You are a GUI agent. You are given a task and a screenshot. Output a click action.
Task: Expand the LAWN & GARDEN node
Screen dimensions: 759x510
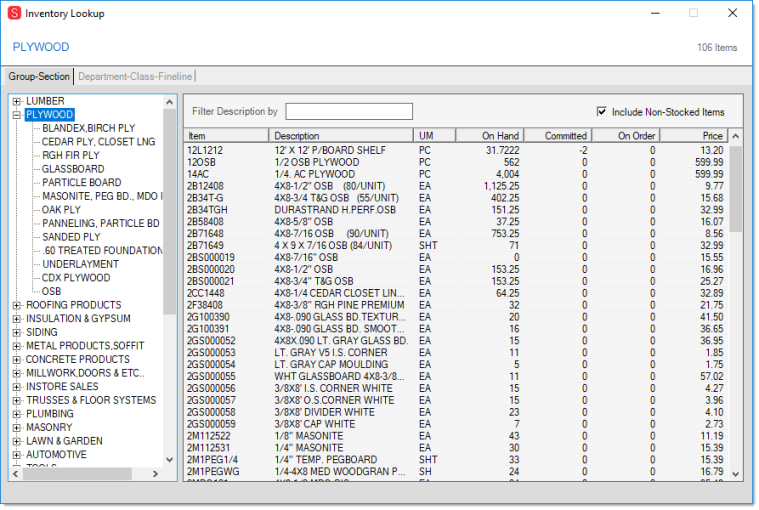click(17, 441)
